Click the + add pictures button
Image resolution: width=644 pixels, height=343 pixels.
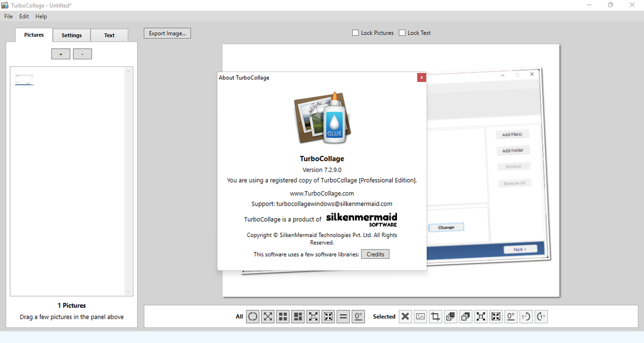coord(61,54)
